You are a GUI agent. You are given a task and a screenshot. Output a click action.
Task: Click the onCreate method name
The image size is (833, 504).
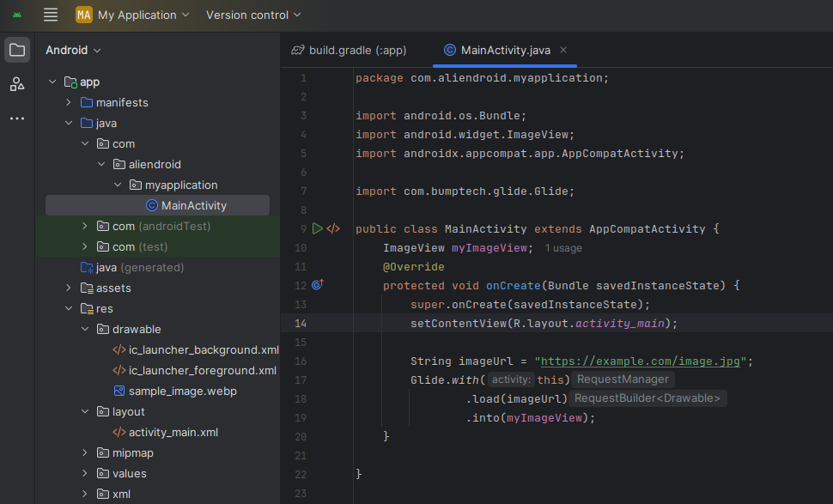pyautogui.click(x=513, y=286)
